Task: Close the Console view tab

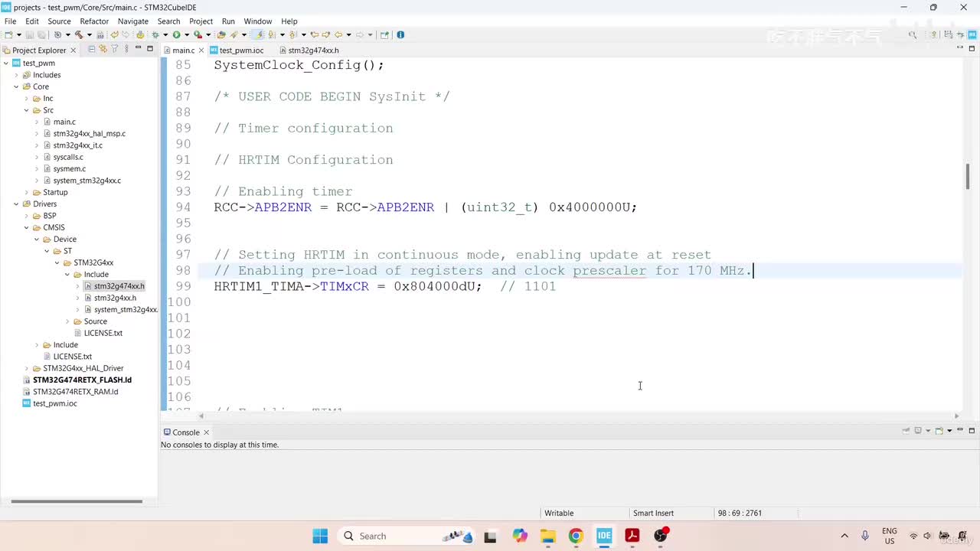Action: coord(206,432)
